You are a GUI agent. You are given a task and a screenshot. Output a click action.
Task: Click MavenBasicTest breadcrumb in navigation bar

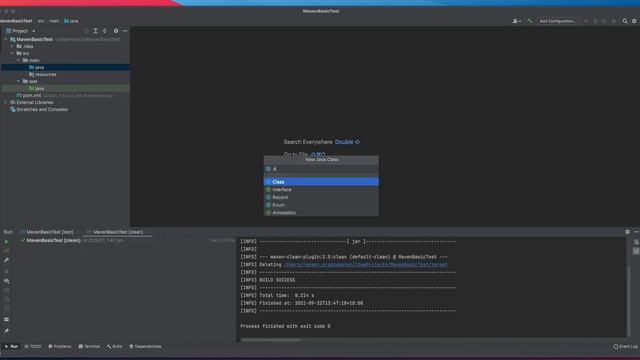16,21
